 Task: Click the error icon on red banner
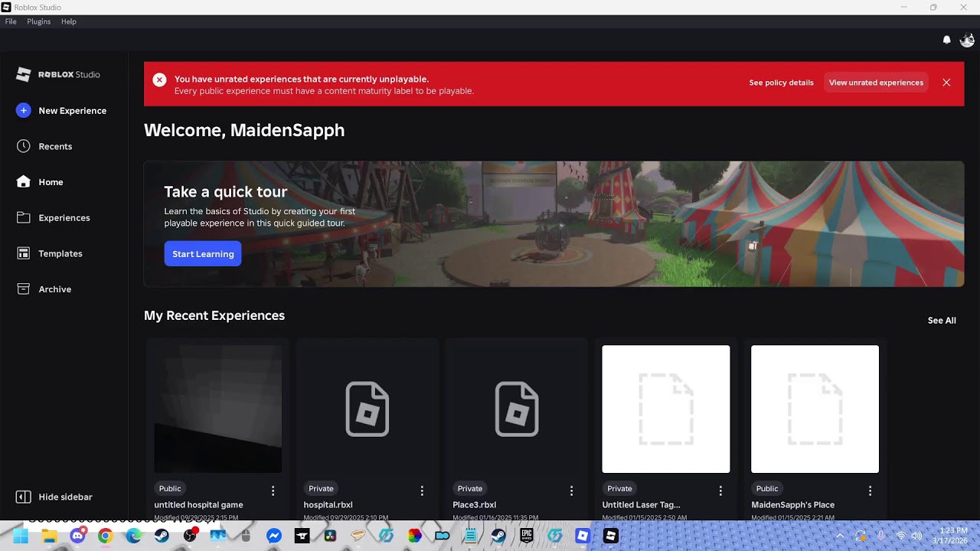(x=159, y=80)
